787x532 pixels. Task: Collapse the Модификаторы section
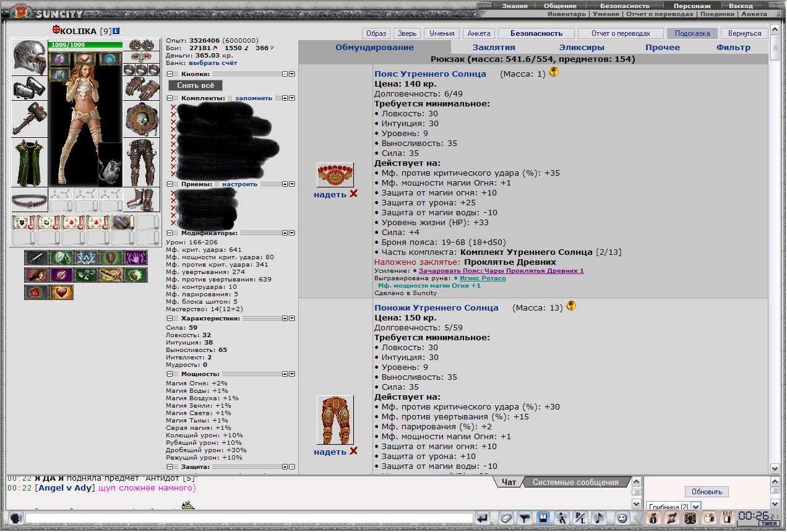pos(170,233)
